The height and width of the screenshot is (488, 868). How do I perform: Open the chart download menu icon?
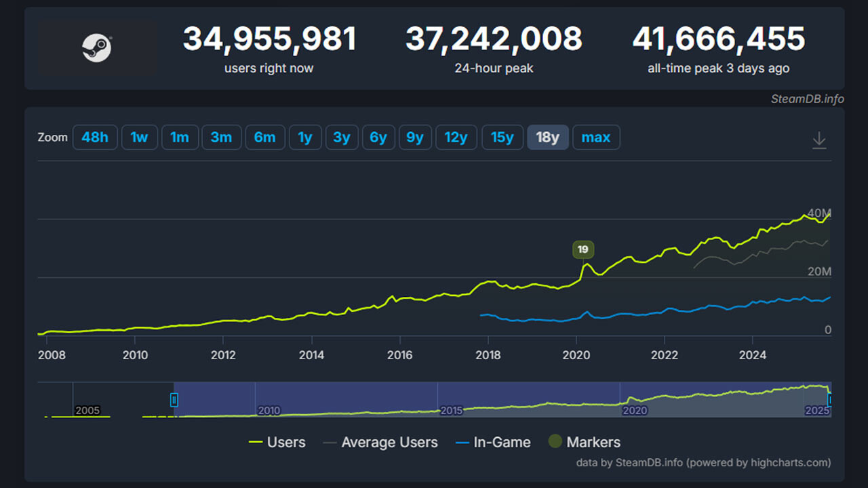tap(819, 140)
